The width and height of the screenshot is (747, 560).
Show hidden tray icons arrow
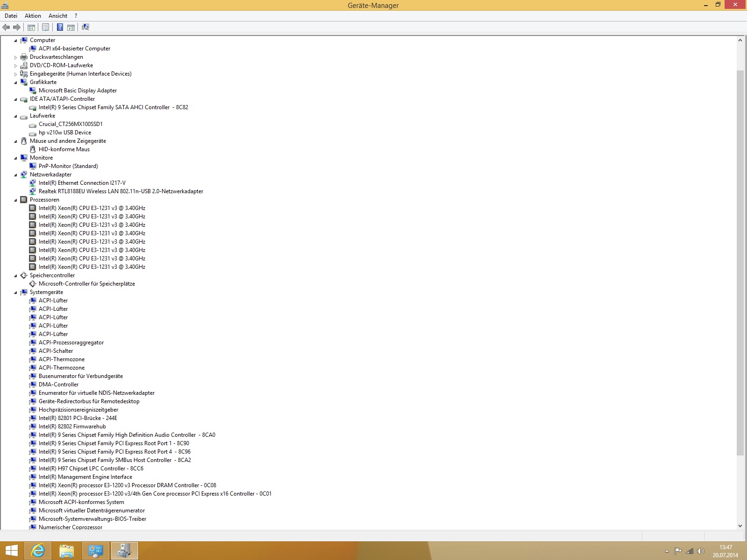click(667, 551)
